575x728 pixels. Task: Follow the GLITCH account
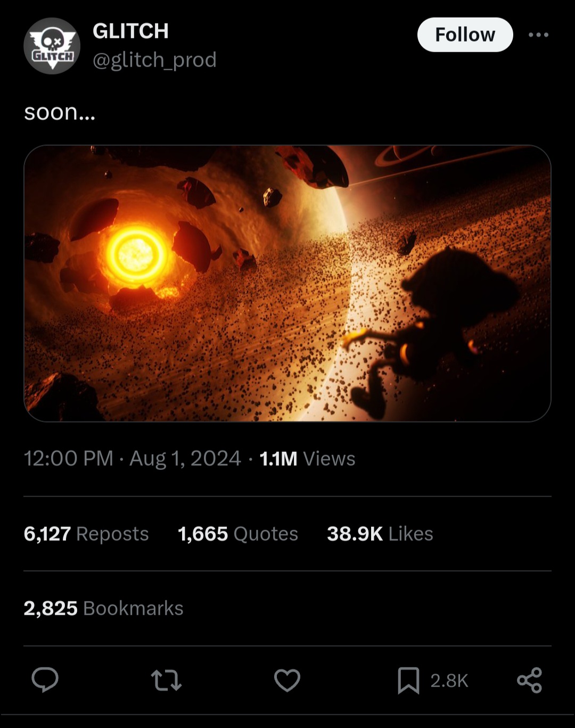point(465,35)
